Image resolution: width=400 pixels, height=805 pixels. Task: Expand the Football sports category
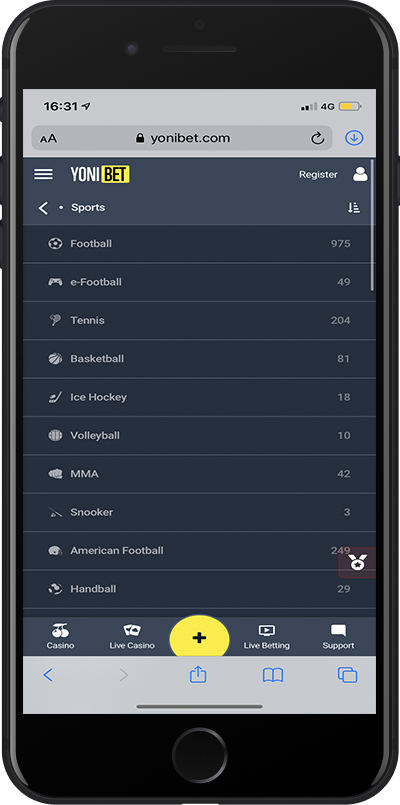click(x=199, y=244)
